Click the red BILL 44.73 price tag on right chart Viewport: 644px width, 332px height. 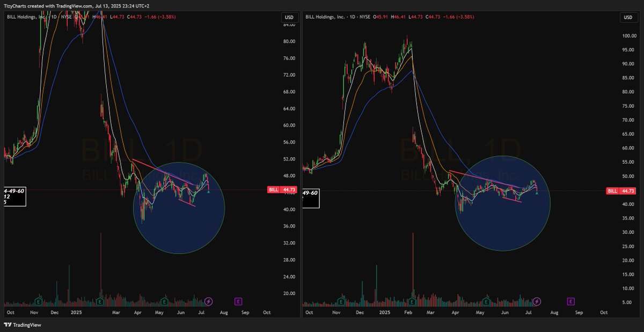pos(621,191)
